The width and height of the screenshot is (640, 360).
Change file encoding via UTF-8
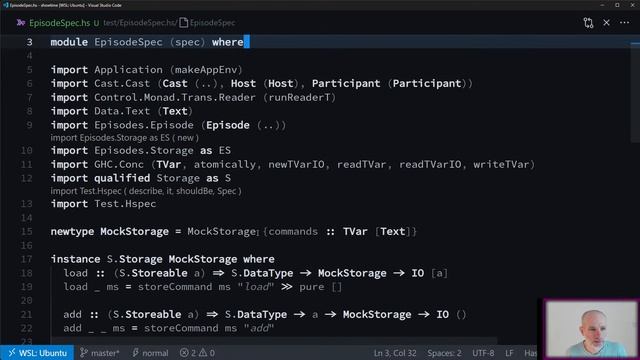[x=483, y=353]
